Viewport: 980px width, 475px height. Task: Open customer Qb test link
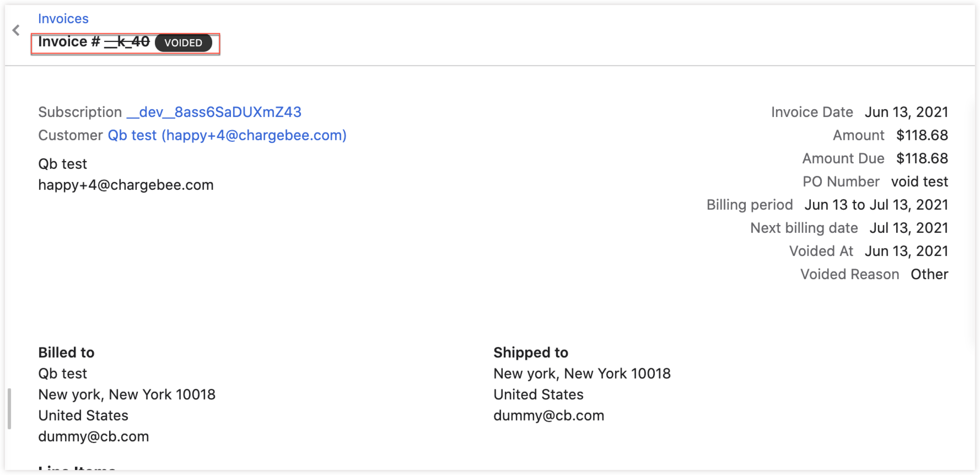(227, 136)
